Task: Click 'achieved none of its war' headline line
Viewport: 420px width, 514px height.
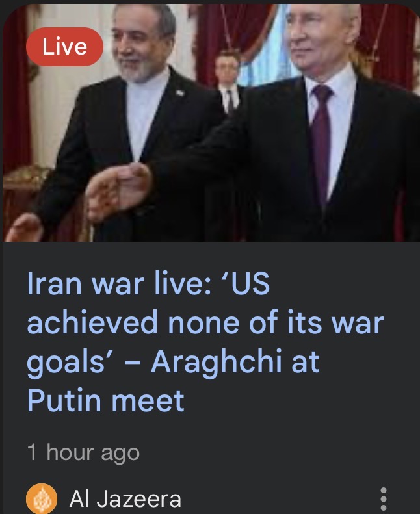Action: [205, 323]
